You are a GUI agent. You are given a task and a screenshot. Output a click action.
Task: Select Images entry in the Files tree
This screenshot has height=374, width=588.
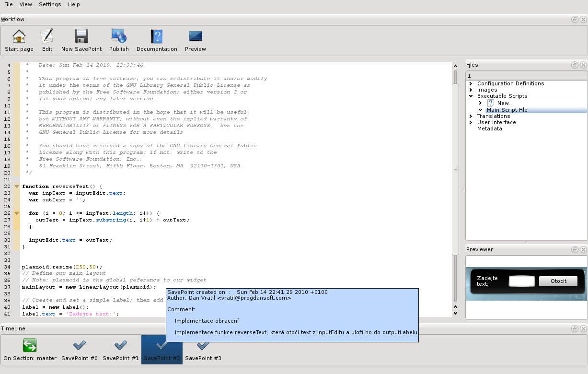487,90
